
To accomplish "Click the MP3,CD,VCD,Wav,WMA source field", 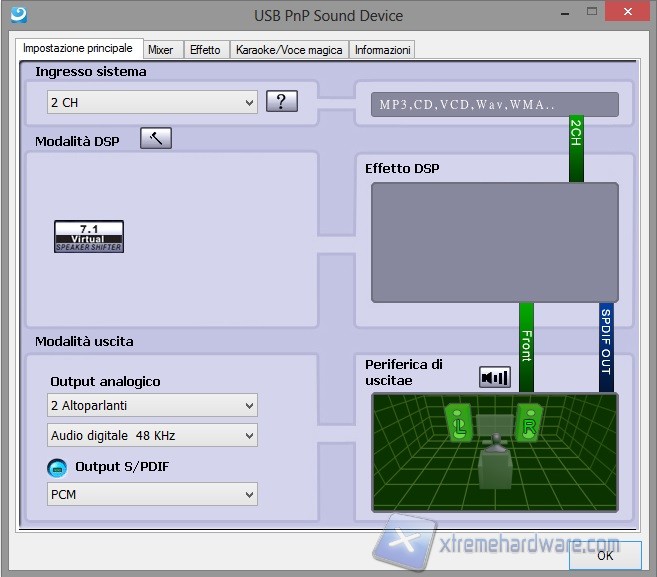I will pyautogui.click(x=495, y=105).
